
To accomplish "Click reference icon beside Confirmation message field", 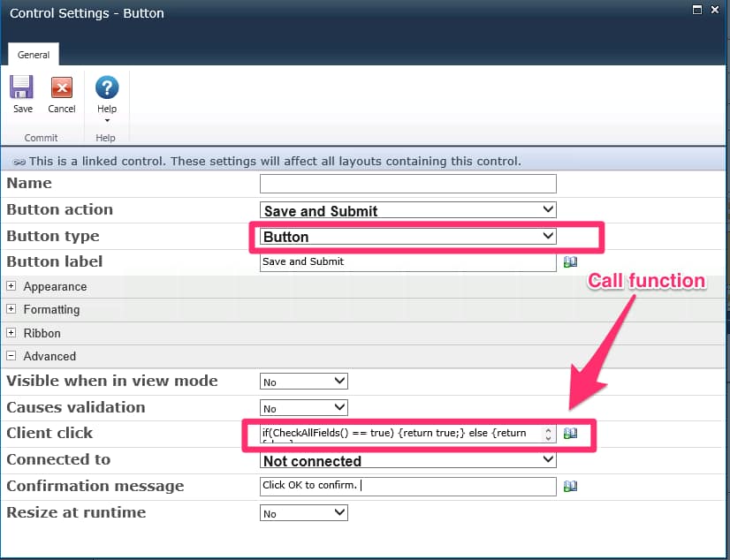I will click(570, 487).
